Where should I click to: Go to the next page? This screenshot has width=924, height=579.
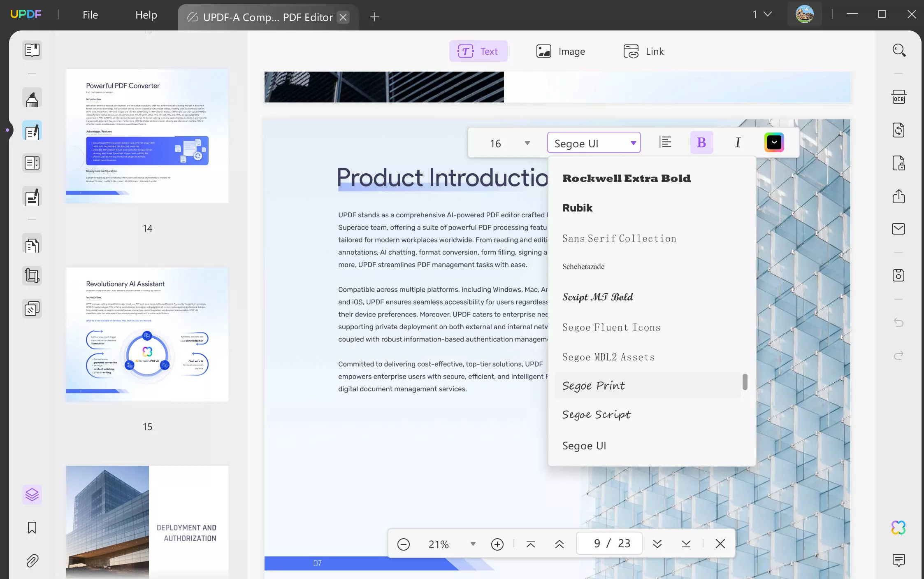point(657,544)
